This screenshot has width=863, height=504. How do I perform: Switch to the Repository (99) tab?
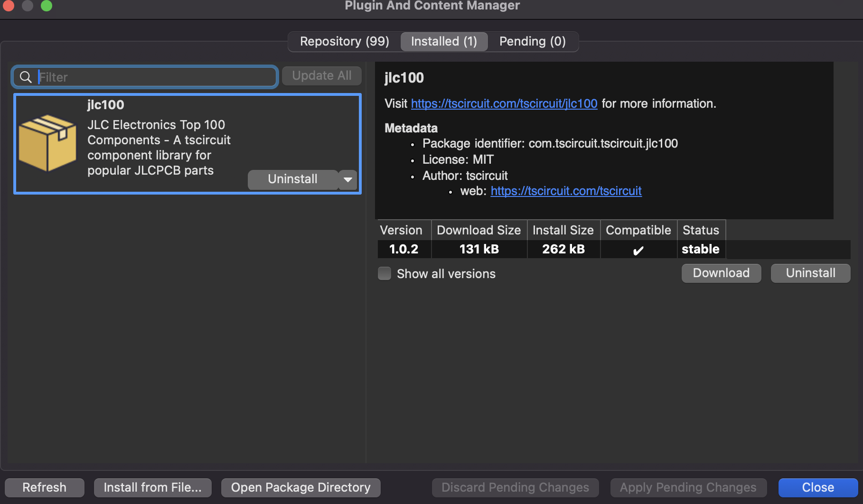pos(344,41)
